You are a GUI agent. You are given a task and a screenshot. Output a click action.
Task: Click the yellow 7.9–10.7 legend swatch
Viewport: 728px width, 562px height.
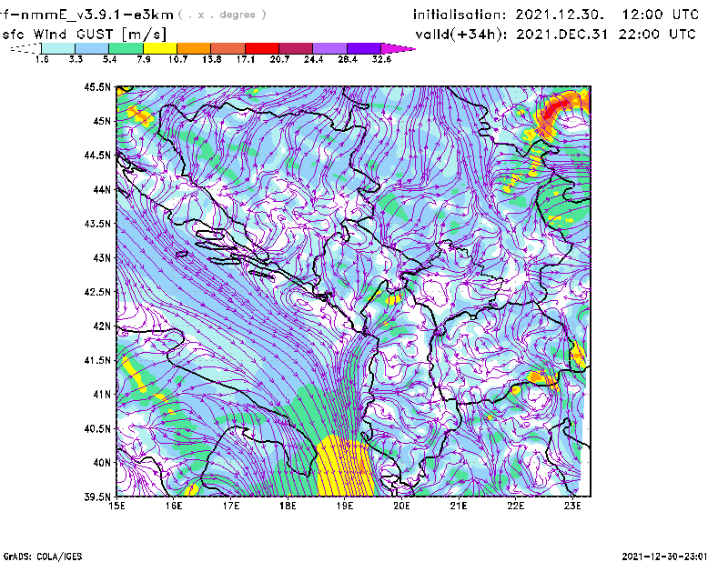tap(160, 48)
